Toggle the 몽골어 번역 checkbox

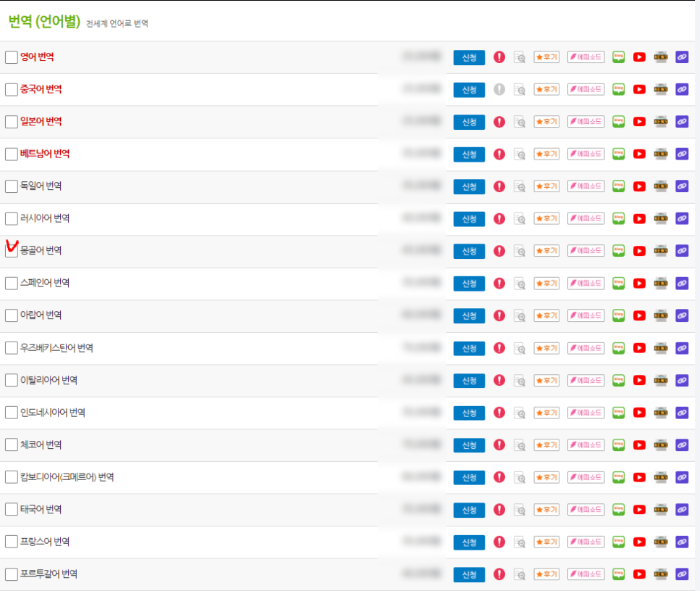point(12,251)
